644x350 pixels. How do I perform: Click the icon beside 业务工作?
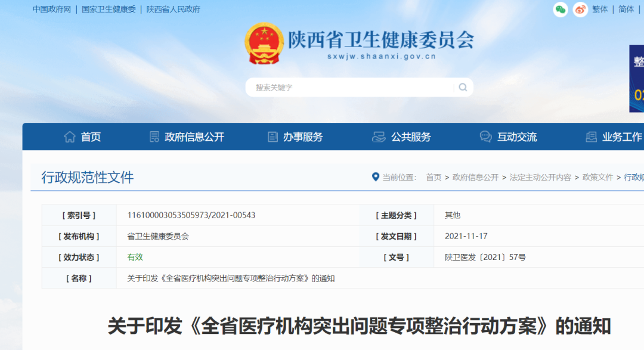click(591, 137)
